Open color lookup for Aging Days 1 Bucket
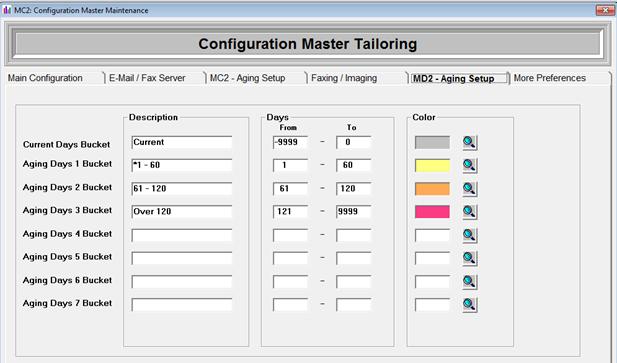The image size is (617, 363). click(469, 166)
